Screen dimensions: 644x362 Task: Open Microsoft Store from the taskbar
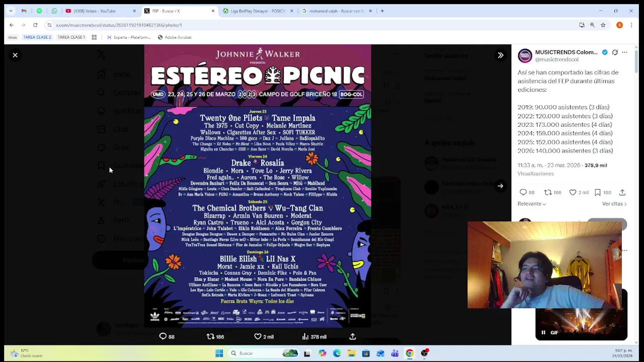coord(366,353)
